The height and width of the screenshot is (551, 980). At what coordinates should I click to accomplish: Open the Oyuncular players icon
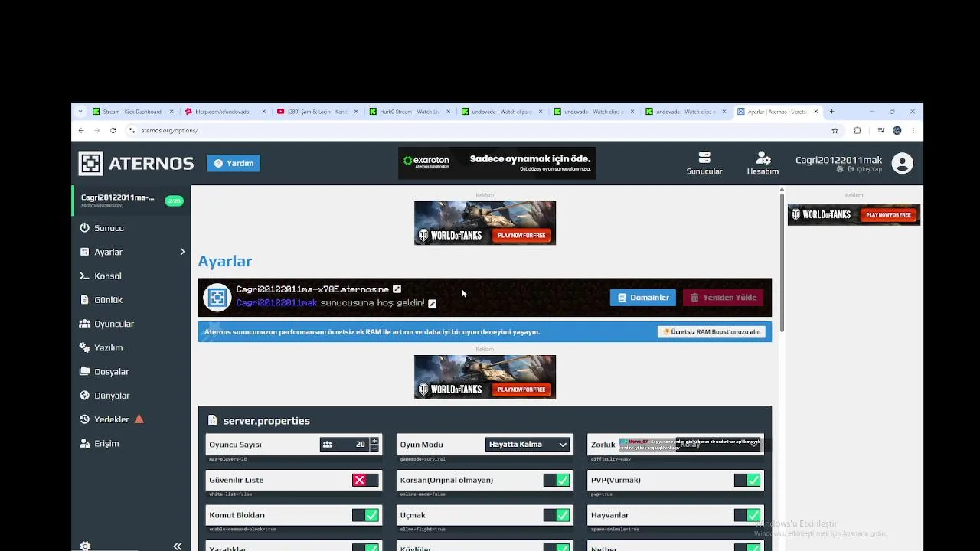click(85, 324)
